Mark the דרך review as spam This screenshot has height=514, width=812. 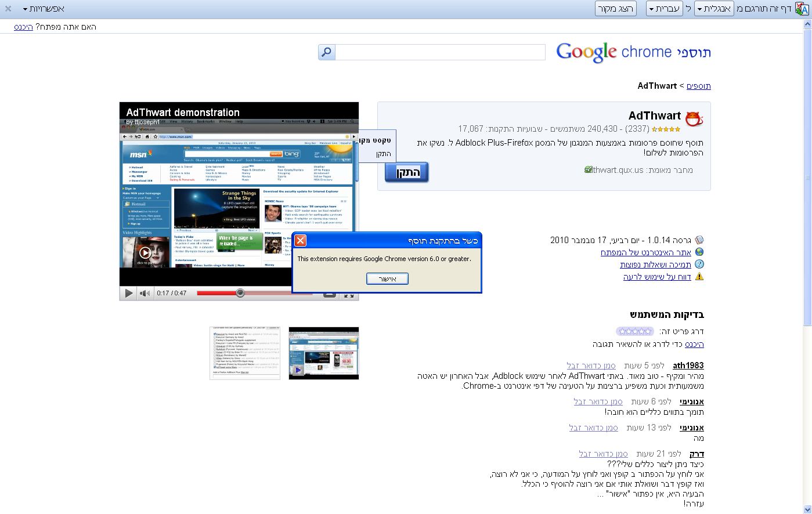click(604, 454)
